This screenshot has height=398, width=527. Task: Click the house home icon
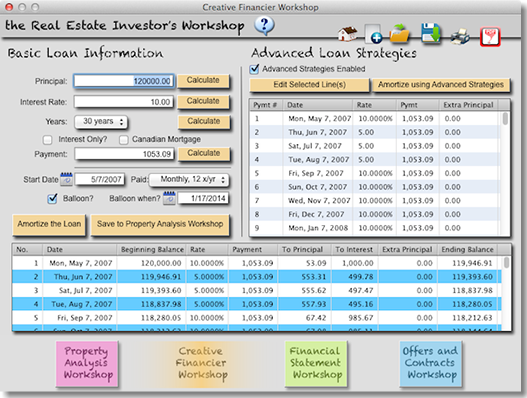pyautogui.click(x=348, y=34)
